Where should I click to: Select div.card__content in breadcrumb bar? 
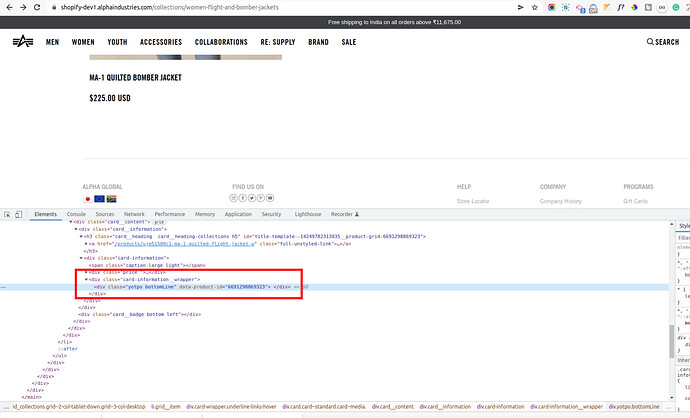pyautogui.click(x=393, y=407)
